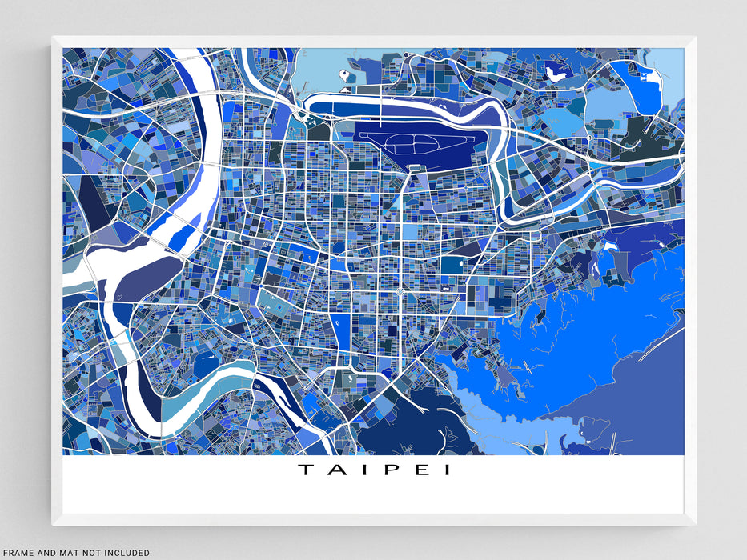This screenshot has height=560, width=747.
Task: Select the dark navy hill area at bottom center
Action: pos(408,424)
